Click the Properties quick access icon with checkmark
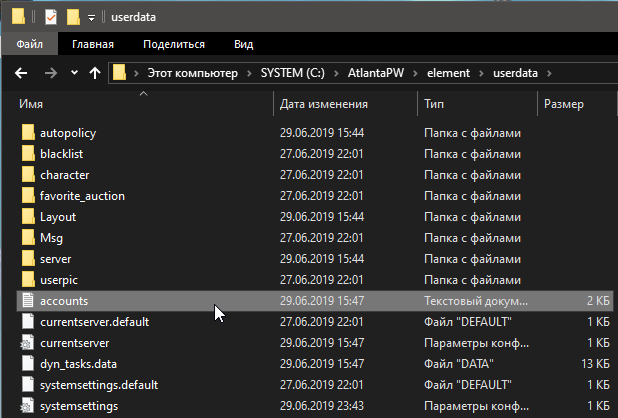The width and height of the screenshot is (618, 418). (x=51, y=17)
